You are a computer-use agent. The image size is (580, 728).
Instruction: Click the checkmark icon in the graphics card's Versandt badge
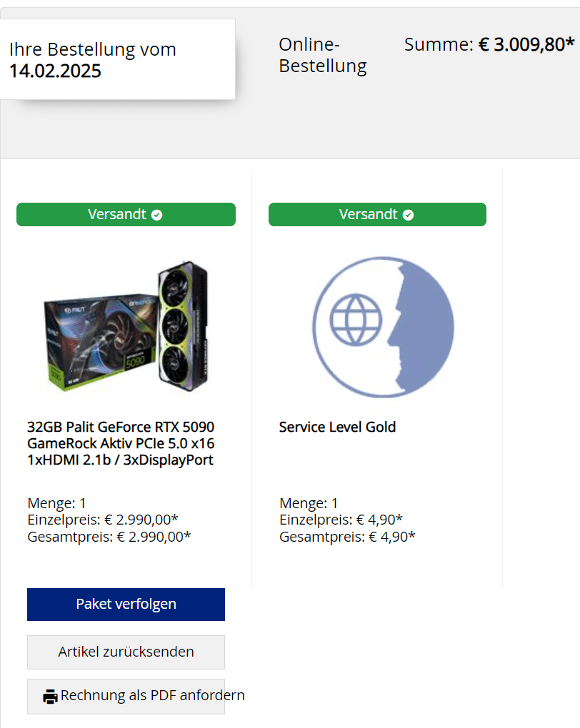click(157, 215)
